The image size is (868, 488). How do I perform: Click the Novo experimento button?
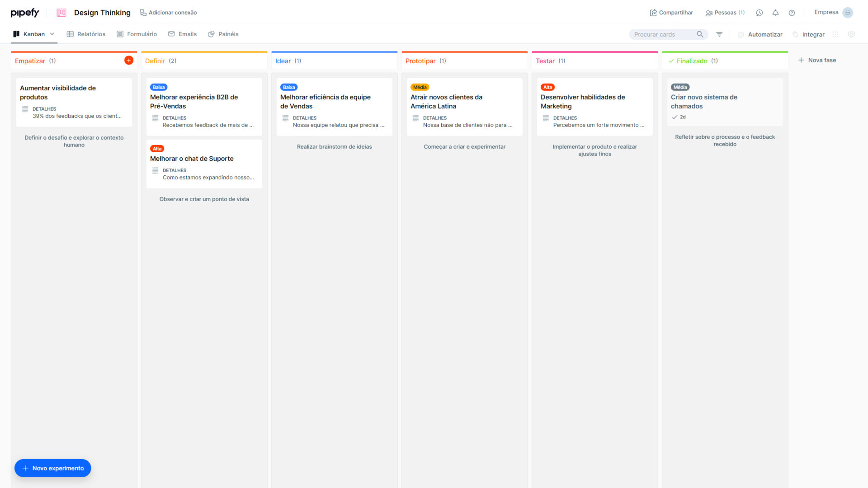pyautogui.click(x=52, y=468)
